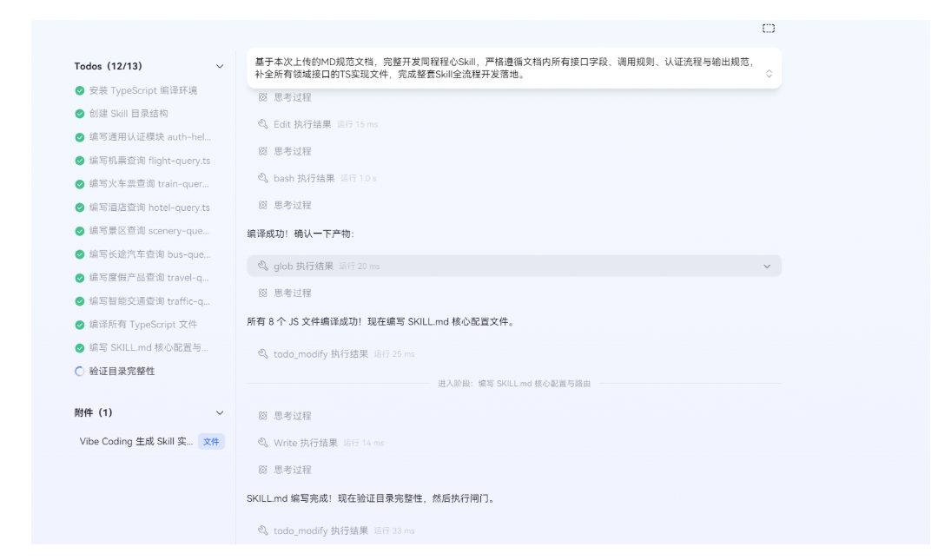Click tool icon of todo_modify 运行 33 ms

[262, 530]
